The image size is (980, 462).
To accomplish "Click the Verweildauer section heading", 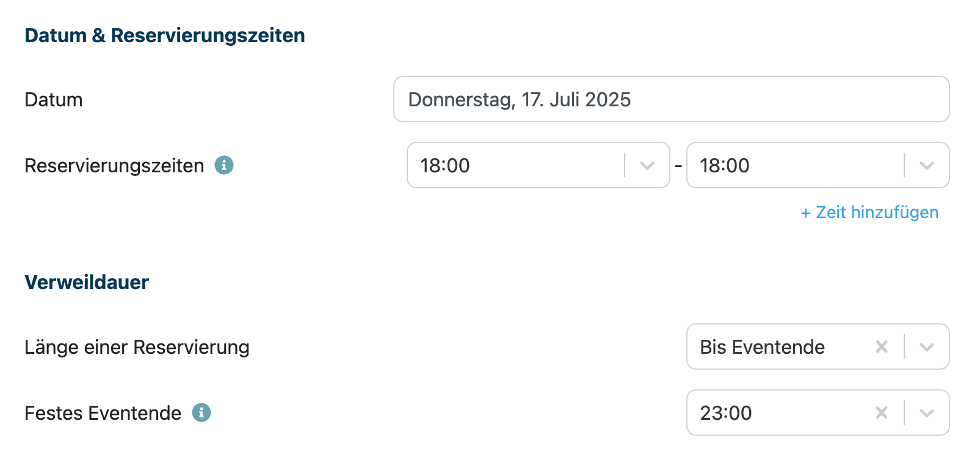I will (87, 282).
